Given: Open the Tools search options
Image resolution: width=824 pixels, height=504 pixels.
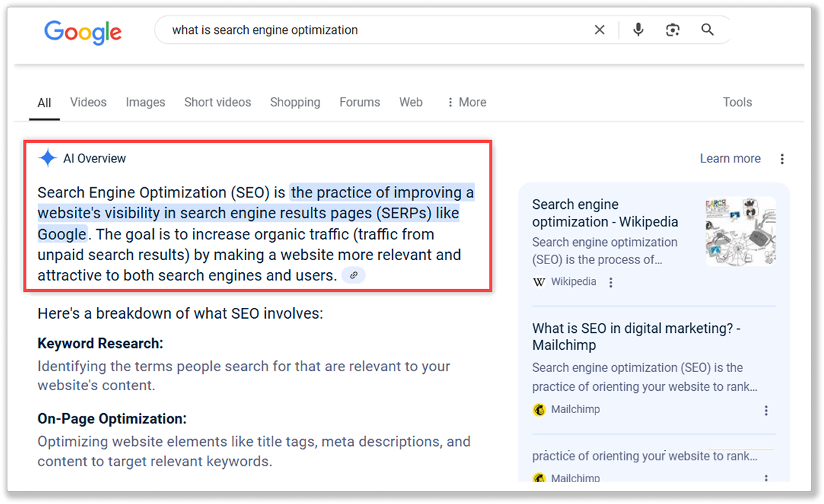Looking at the screenshot, I should click(x=738, y=102).
